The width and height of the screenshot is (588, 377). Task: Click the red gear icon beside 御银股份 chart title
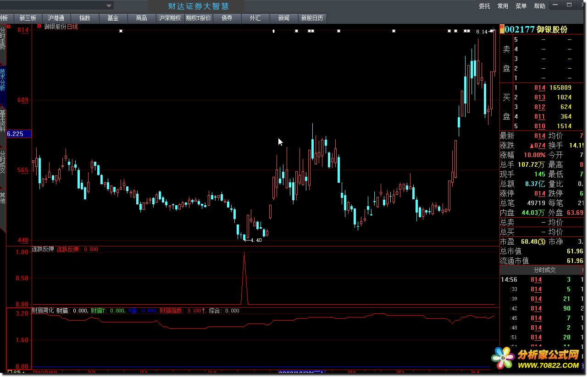tap(39, 27)
